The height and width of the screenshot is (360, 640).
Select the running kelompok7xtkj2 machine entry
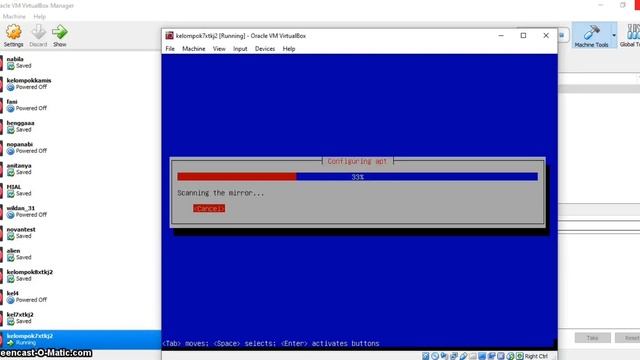pyautogui.click(x=80, y=339)
